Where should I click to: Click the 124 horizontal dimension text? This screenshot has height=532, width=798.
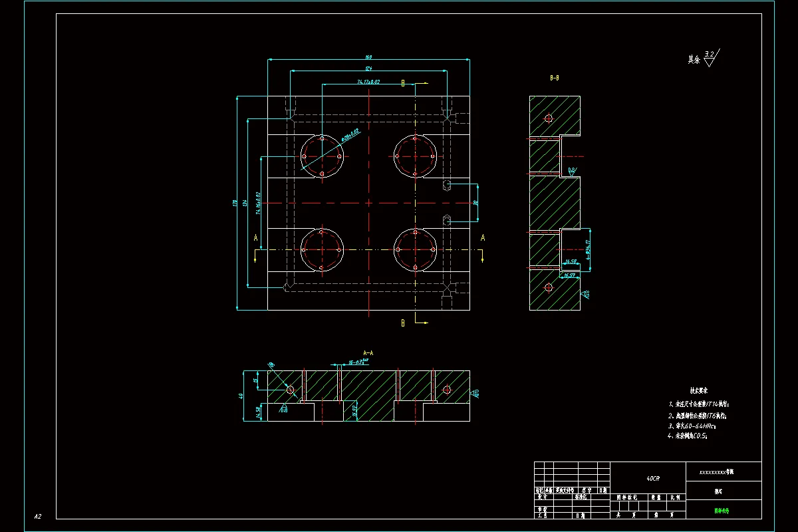[x=368, y=69]
